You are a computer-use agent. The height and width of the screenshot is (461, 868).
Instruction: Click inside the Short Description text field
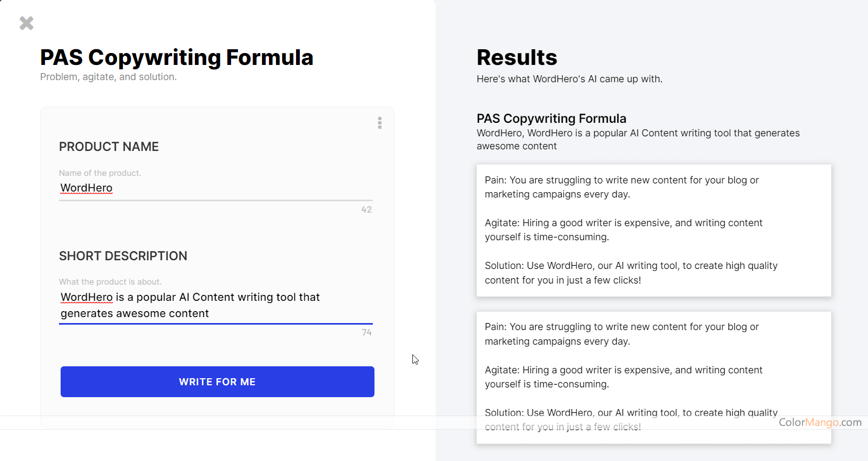point(216,306)
